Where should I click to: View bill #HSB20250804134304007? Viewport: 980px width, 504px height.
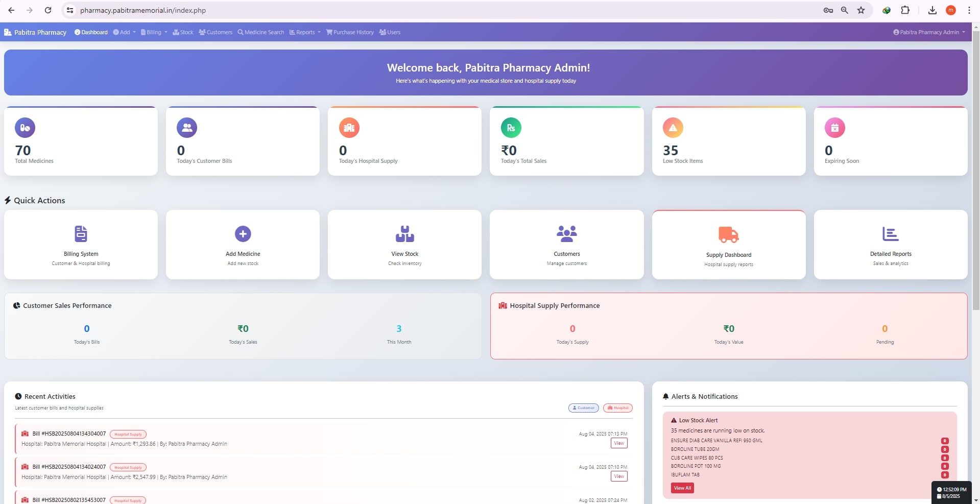point(618,443)
